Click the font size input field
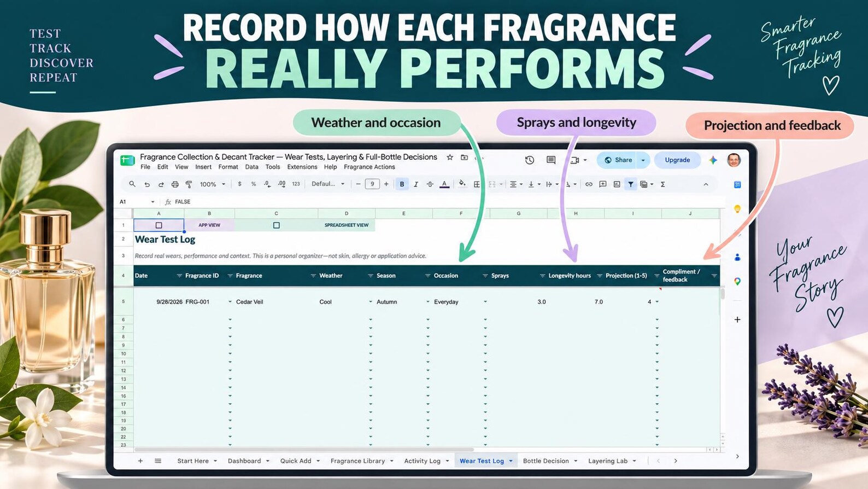The height and width of the screenshot is (489, 868). 372,184
